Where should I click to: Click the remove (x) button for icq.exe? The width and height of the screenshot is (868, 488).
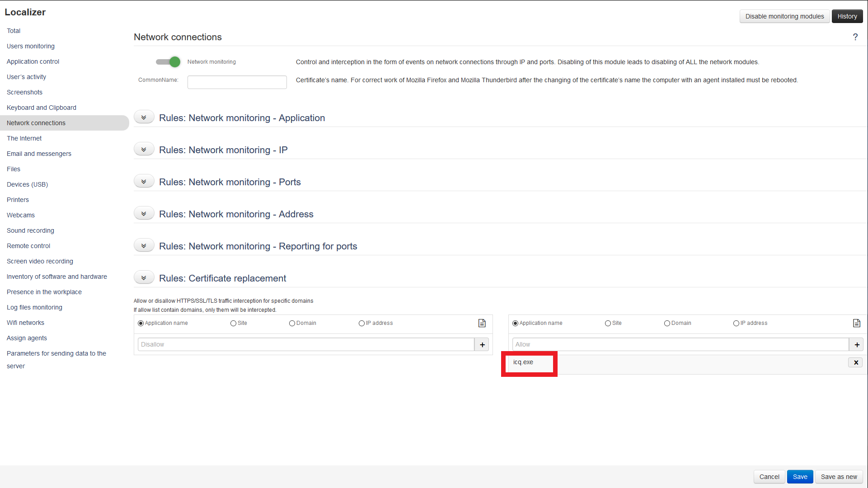[x=856, y=362]
